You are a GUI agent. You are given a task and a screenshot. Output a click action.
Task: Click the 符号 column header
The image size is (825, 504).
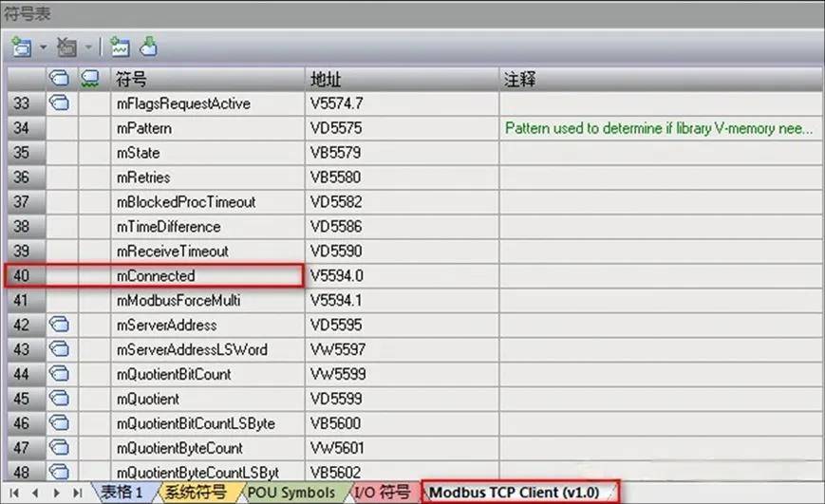pyautogui.click(x=208, y=79)
